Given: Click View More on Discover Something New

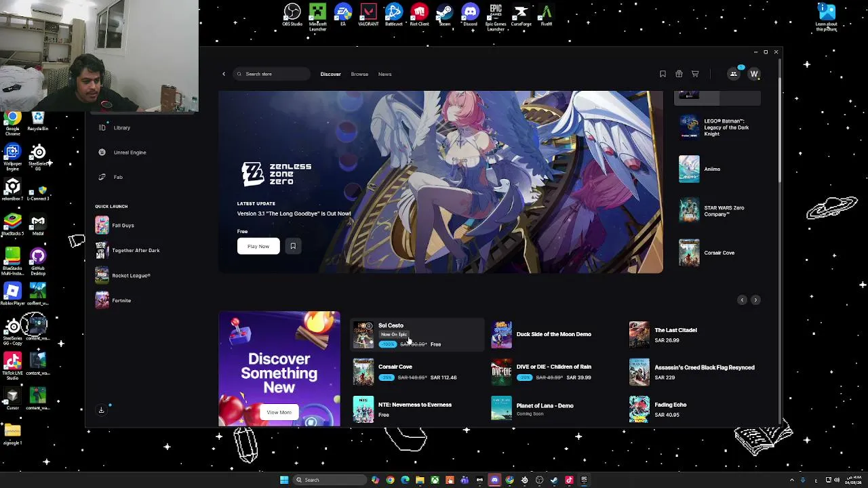Looking at the screenshot, I should click(x=279, y=412).
